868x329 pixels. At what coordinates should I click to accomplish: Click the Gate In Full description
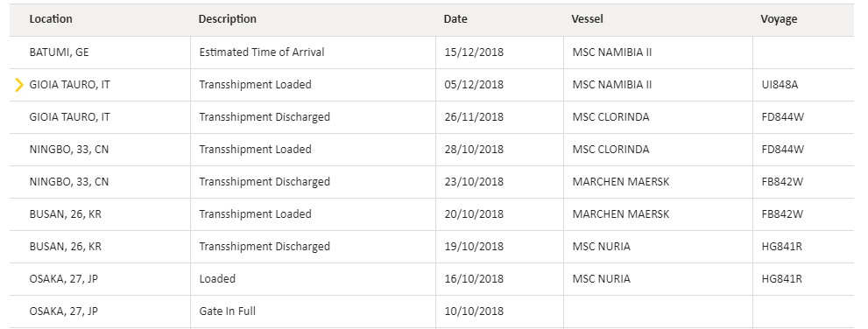tap(228, 311)
